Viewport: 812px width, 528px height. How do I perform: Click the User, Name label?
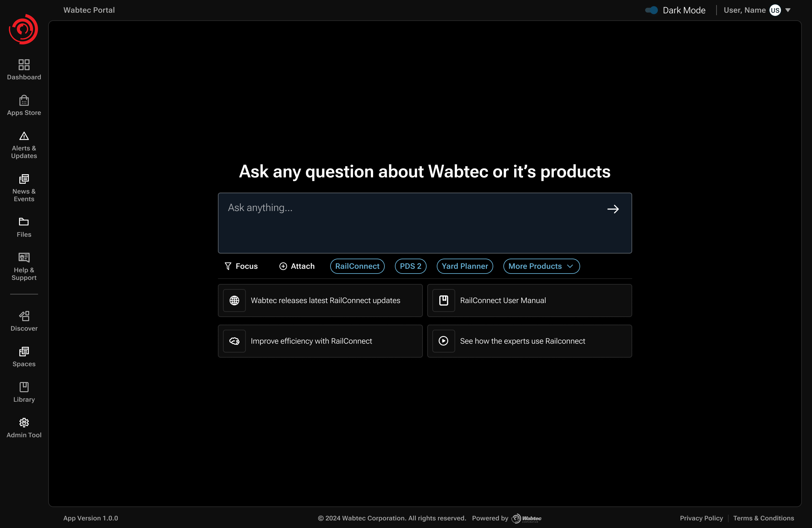click(744, 10)
